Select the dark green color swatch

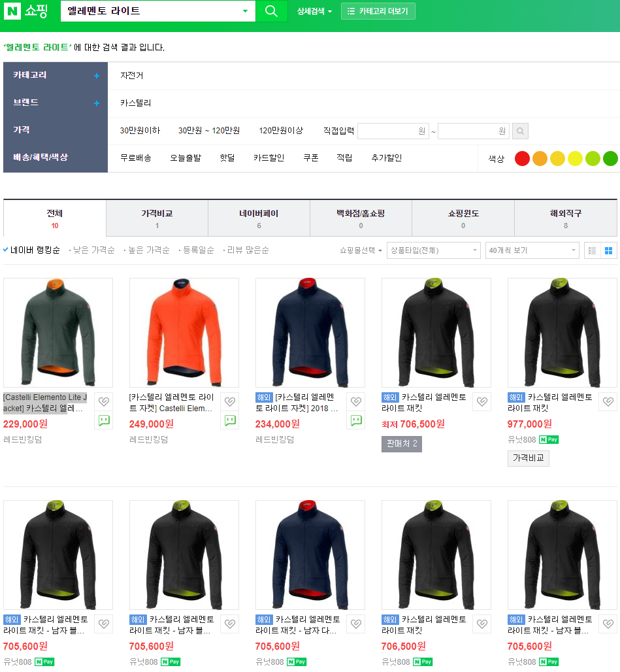tap(610, 159)
